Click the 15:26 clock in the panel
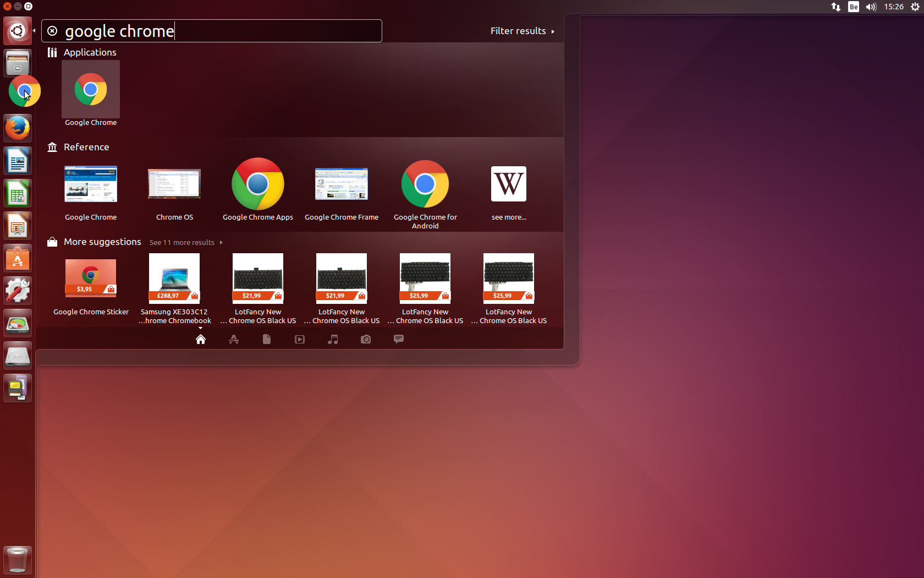Viewport: 924px width, 578px height. pos(894,7)
